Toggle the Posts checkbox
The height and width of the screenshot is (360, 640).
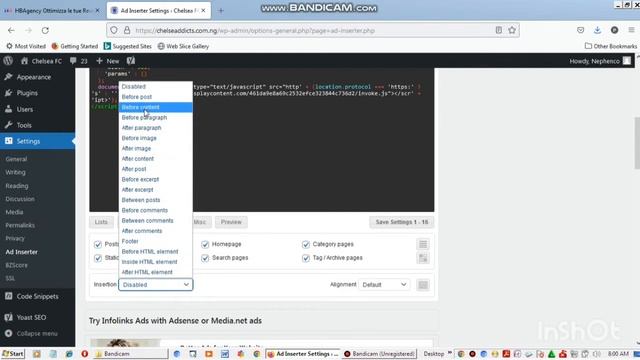pos(98,244)
